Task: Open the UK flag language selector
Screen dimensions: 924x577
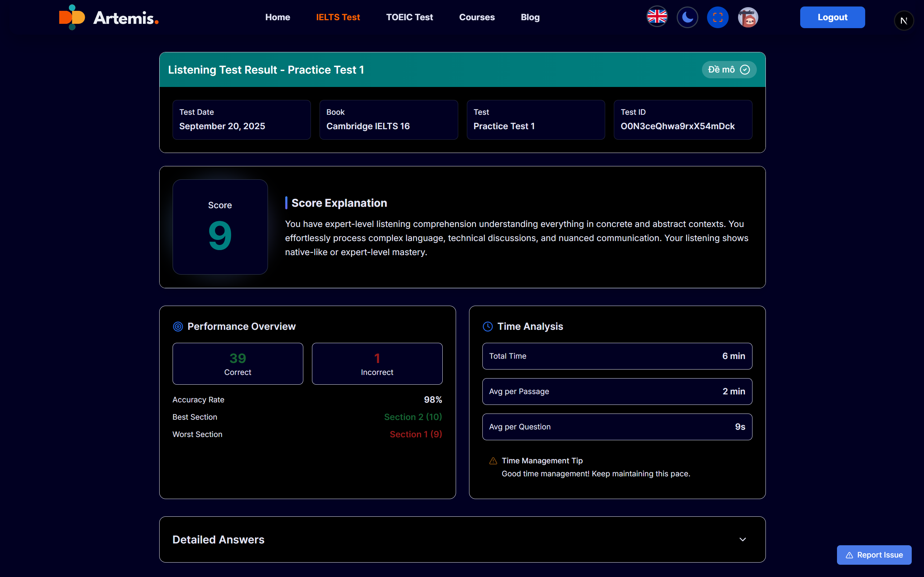Action: pos(657,17)
